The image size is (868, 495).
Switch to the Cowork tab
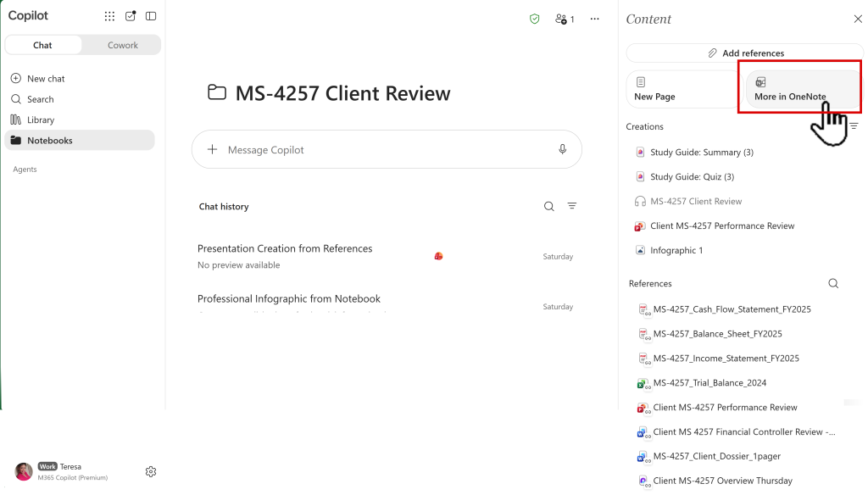click(x=122, y=46)
